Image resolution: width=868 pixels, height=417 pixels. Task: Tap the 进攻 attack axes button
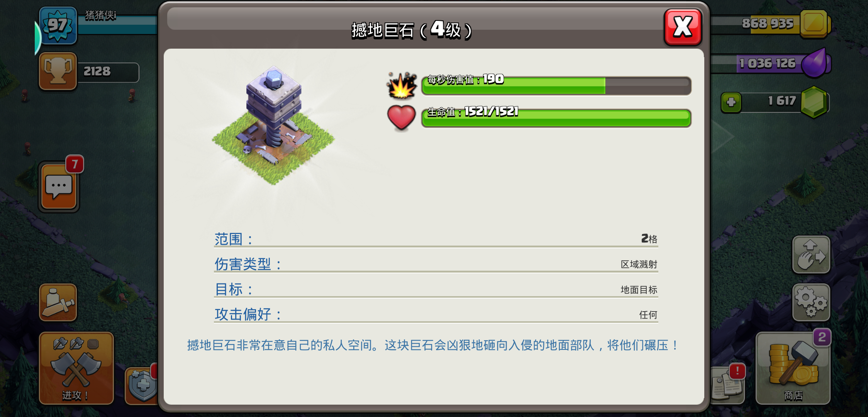tap(76, 368)
